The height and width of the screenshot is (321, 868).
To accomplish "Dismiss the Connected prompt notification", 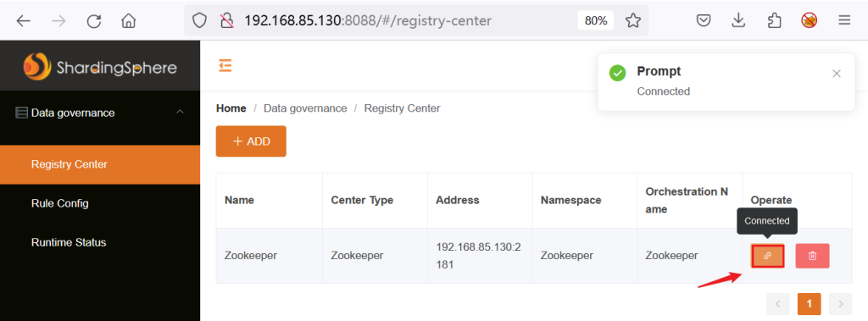I will tap(837, 74).
